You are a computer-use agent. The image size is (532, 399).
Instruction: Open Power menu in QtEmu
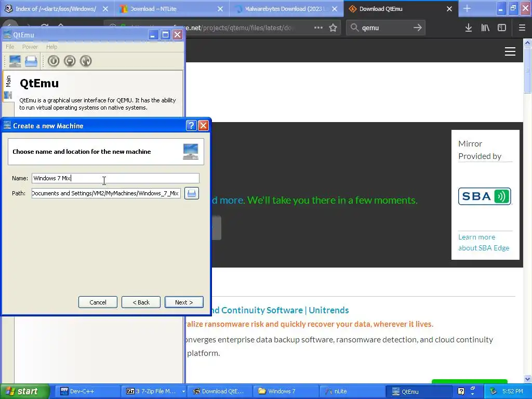coord(30,47)
